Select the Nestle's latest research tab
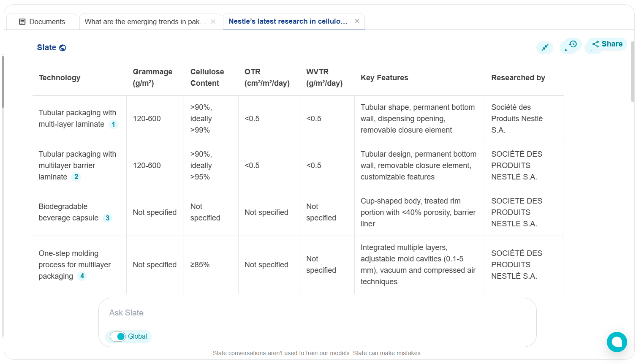636x364 pixels. 288,21
